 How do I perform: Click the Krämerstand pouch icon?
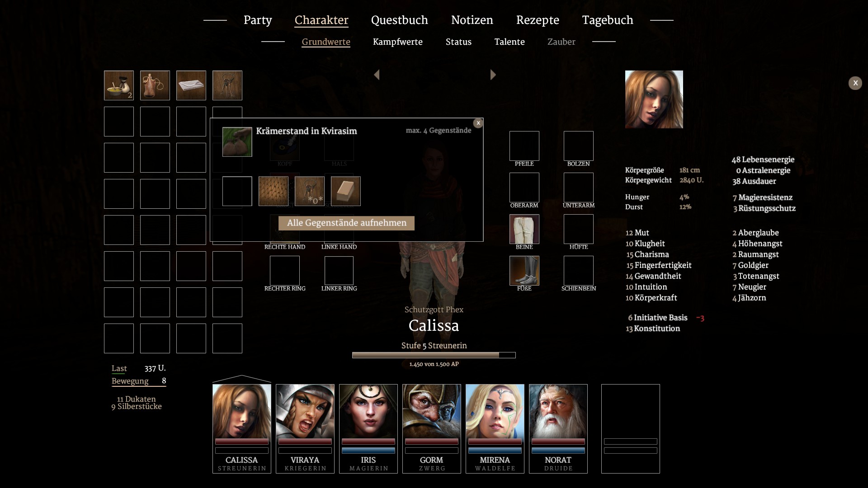pos(237,142)
